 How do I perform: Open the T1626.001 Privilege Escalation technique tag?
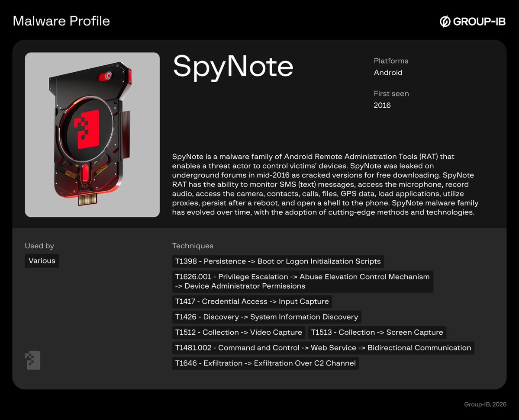303,282
